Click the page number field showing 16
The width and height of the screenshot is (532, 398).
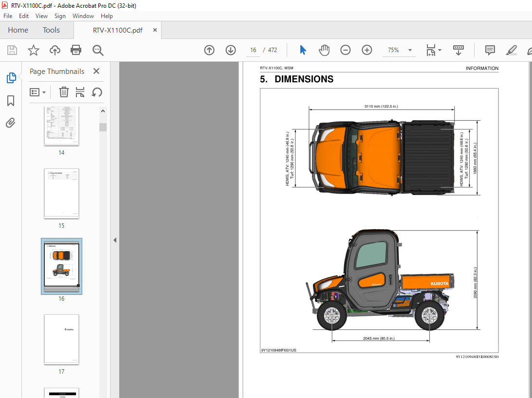click(x=253, y=50)
